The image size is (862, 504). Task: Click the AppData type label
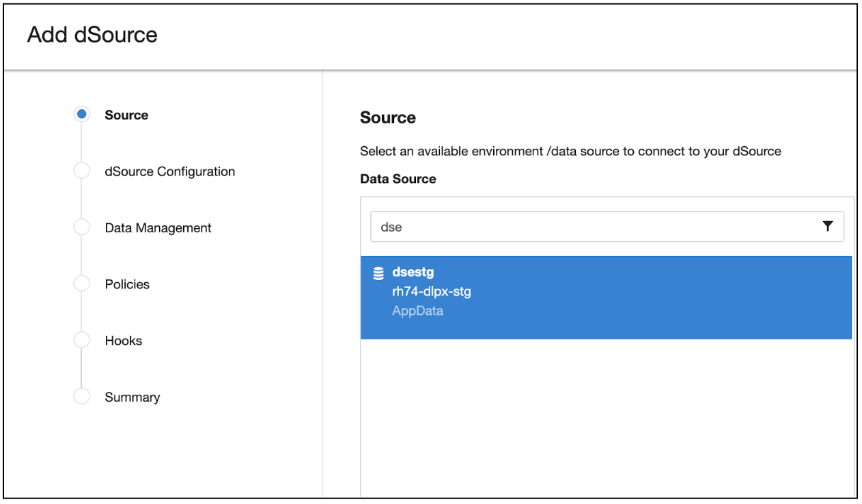[x=417, y=311]
